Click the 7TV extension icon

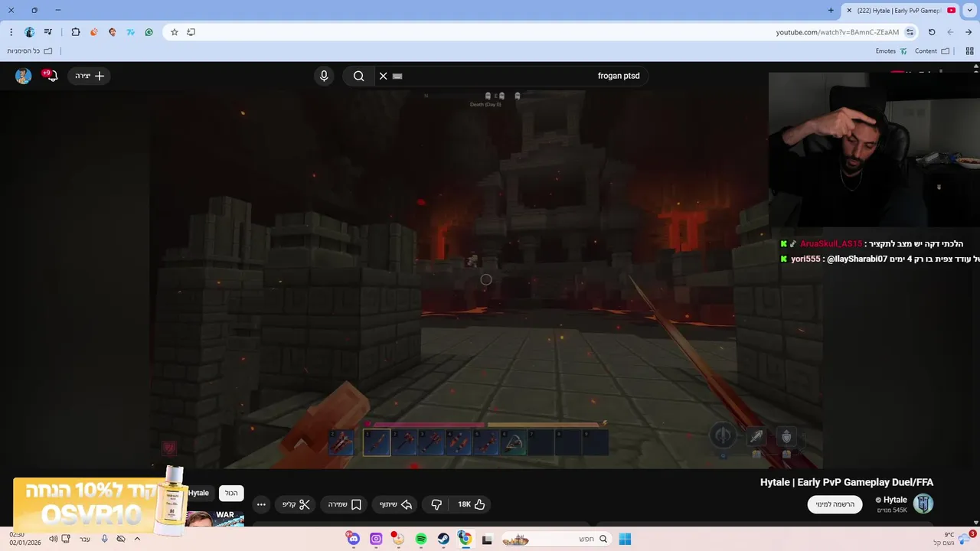tap(131, 32)
